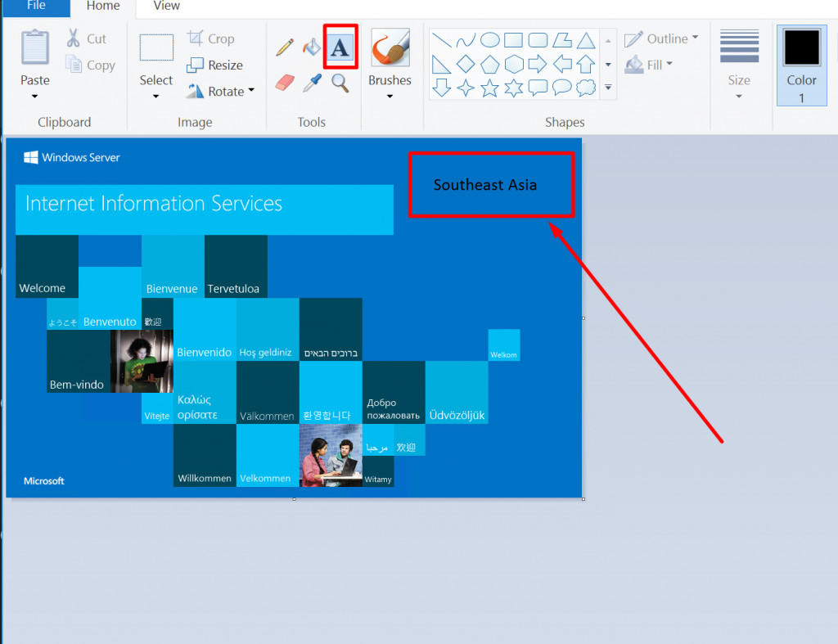Choose the Five-point star shape
Image resolution: width=838 pixels, height=644 pixels.
coord(489,88)
